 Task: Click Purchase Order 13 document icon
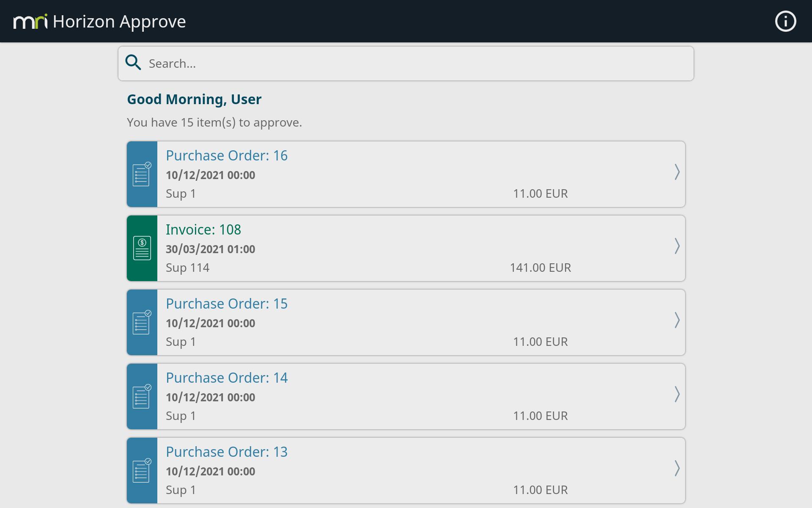[x=142, y=470]
